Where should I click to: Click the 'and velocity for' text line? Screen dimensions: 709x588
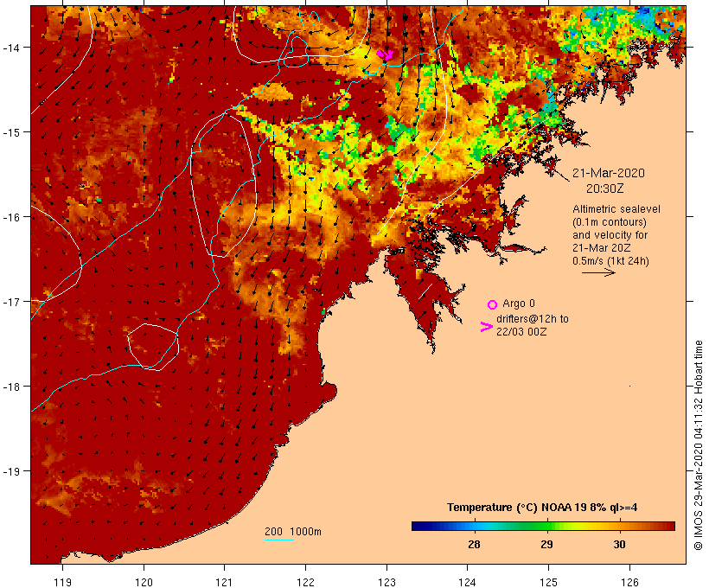(610, 235)
